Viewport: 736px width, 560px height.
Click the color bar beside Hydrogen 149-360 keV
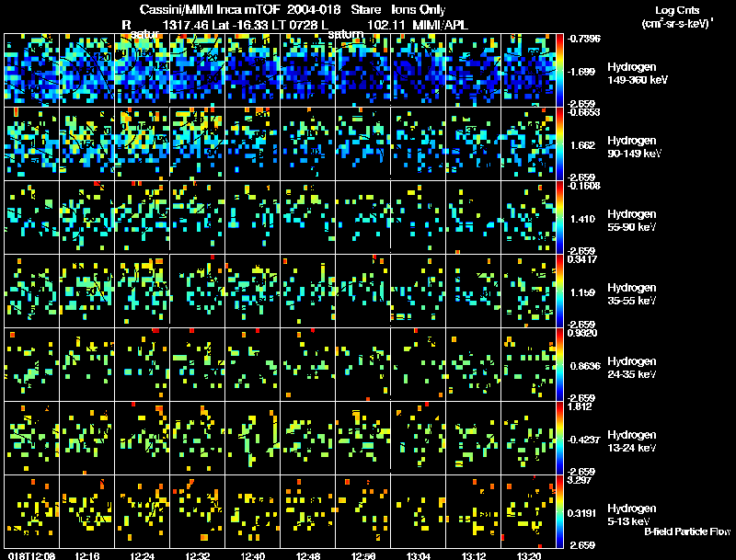[559, 70]
